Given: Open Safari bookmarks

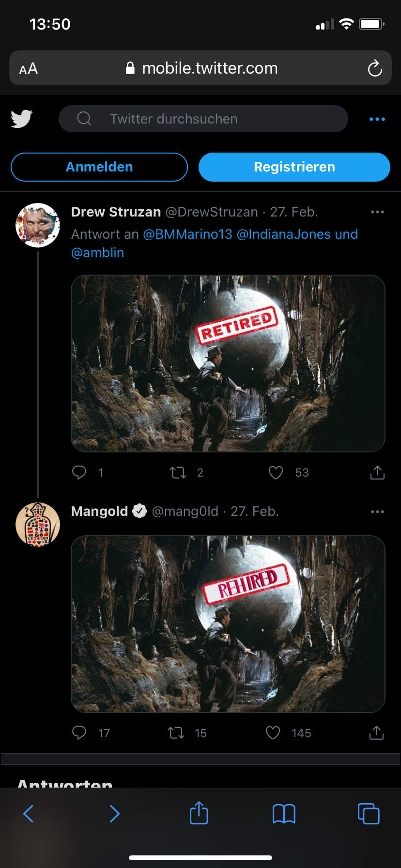Looking at the screenshot, I should (284, 814).
